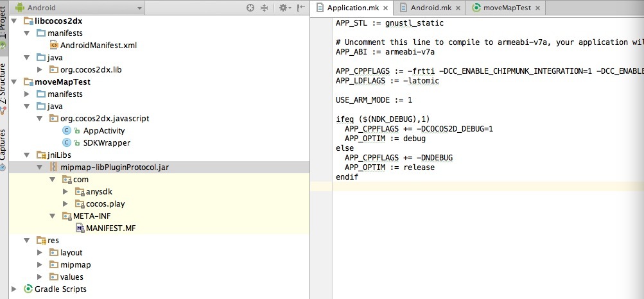Expand the org.cocos2dx.lib package
644x299 pixels.
point(39,70)
